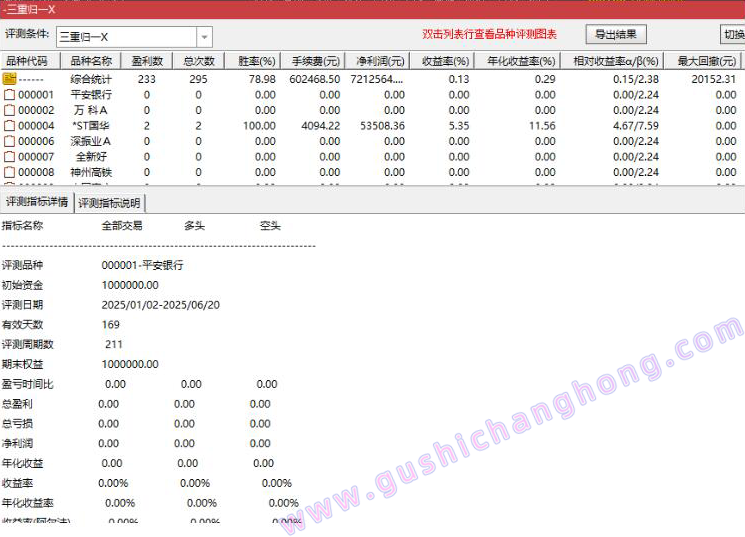Screen dimensions: 745x537
Task: Click the 切换 button
Action: [734, 34]
